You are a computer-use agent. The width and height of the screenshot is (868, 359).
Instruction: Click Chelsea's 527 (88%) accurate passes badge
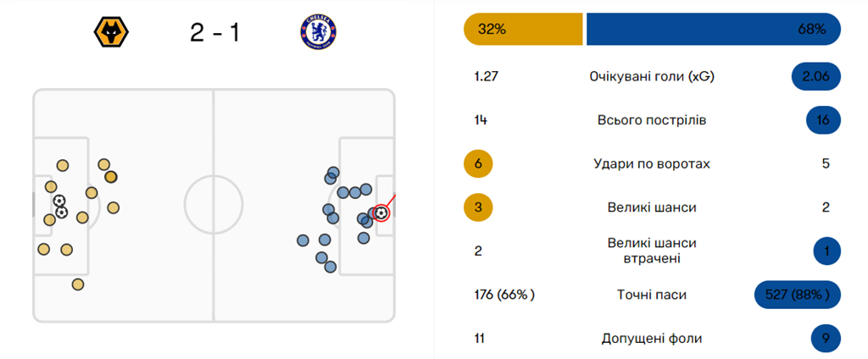(x=797, y=295)
